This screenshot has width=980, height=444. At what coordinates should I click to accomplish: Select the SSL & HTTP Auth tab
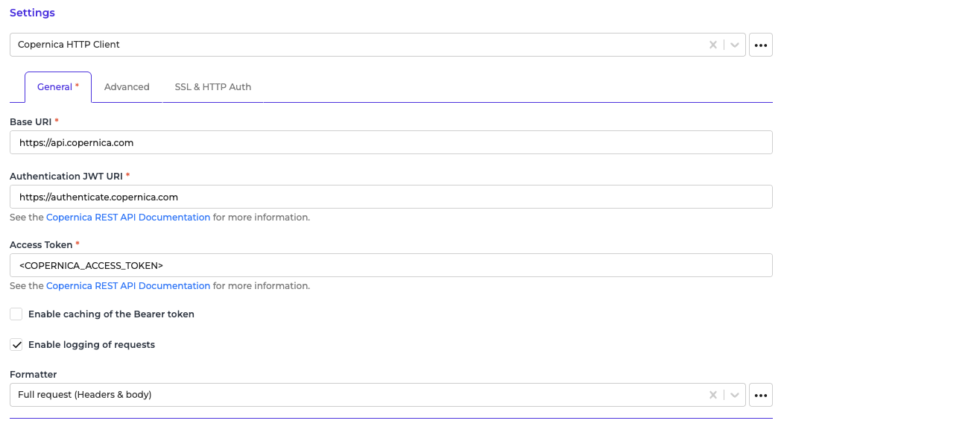212,87
